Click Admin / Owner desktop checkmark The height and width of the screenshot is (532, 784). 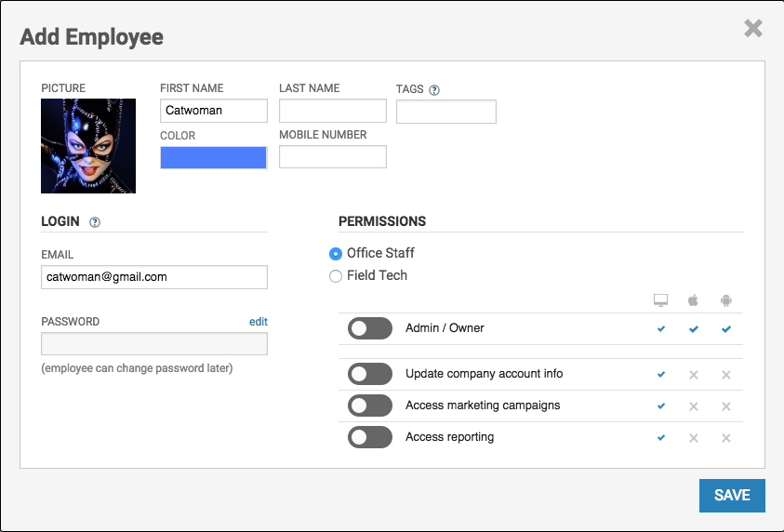pyautogui.click(x=661, y=329)
